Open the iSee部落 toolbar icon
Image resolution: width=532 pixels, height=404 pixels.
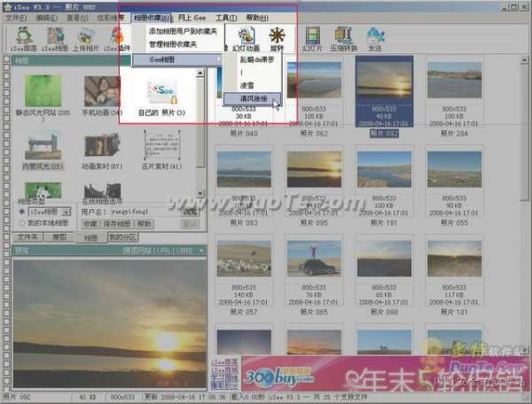coord(24,39)
